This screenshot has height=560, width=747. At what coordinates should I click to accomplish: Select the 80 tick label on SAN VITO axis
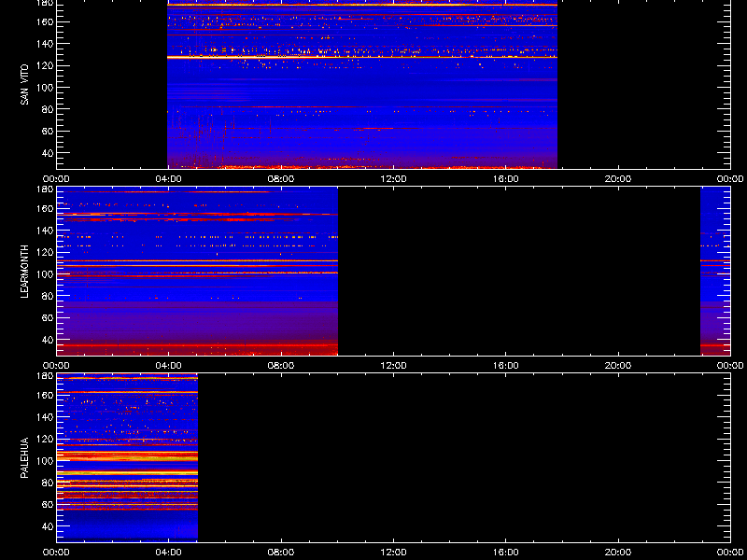(49, 109)
